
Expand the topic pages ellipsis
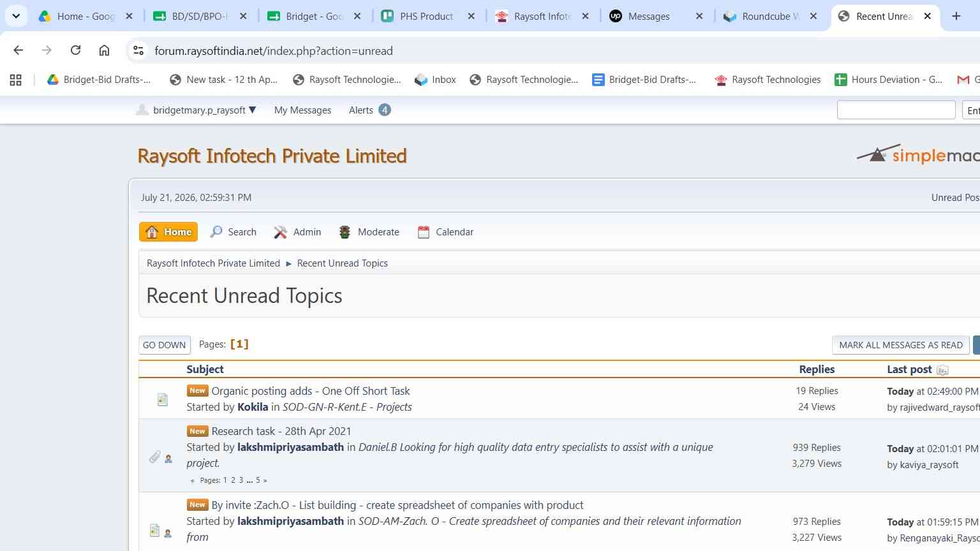pos(249,480)
